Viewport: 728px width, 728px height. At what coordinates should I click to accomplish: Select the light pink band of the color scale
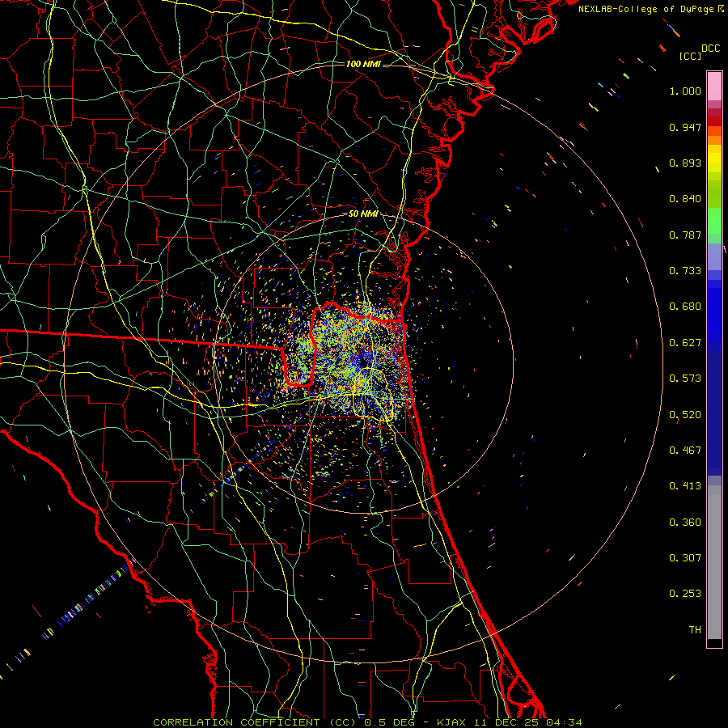(x=714, y=86)
